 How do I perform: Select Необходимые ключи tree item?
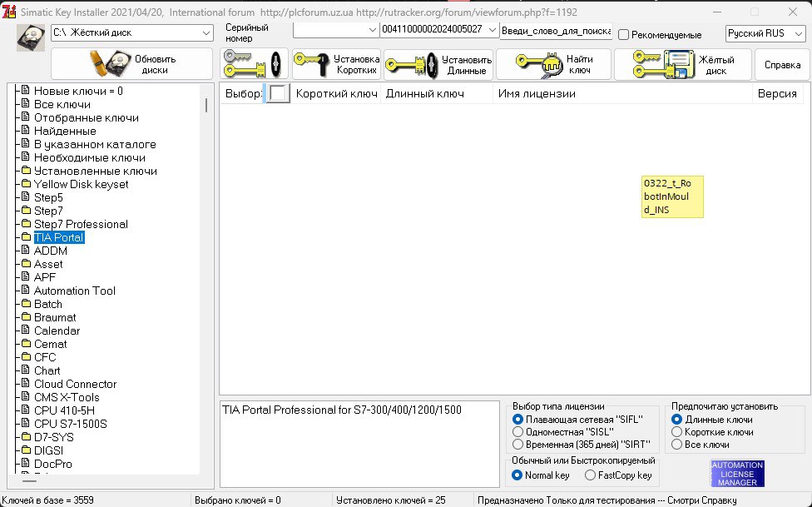click(x=90, y=157)
